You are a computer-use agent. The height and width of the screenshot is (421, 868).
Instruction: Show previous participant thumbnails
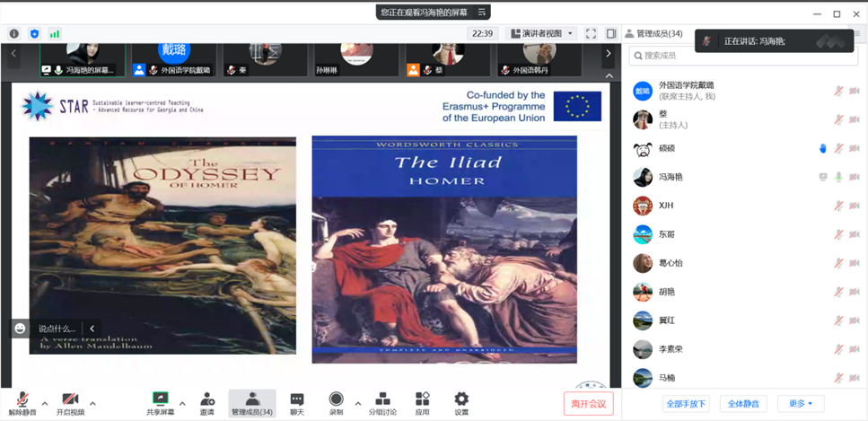click(13, 54)
